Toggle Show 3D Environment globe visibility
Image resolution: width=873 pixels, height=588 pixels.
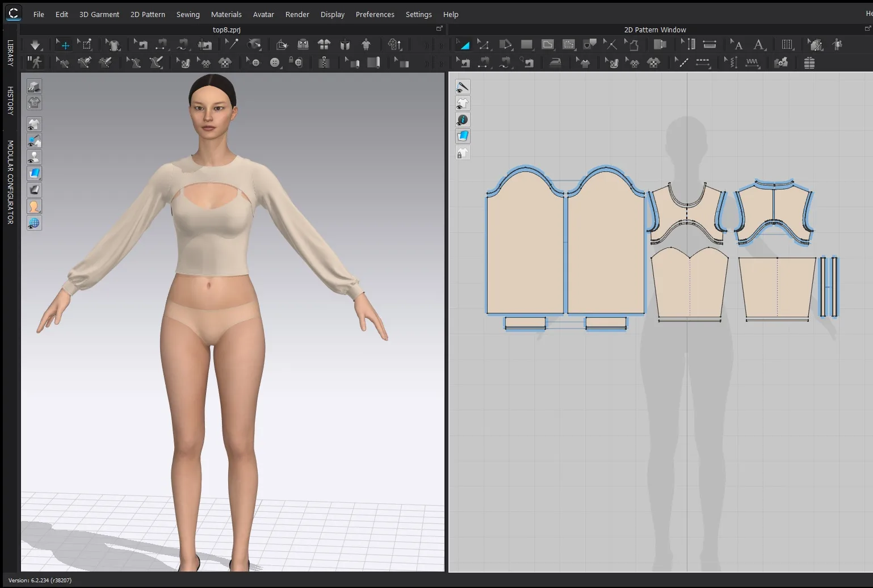[x=35, y=223]
